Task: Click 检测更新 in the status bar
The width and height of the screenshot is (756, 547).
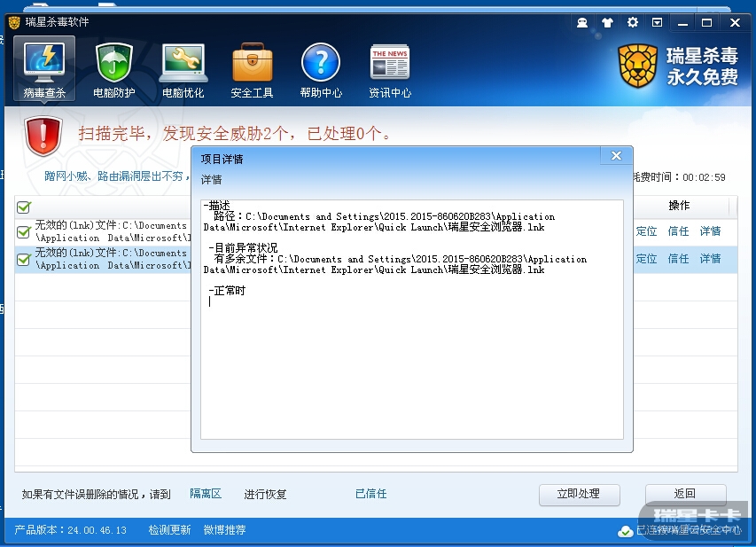Action: [x=169, y=530]
